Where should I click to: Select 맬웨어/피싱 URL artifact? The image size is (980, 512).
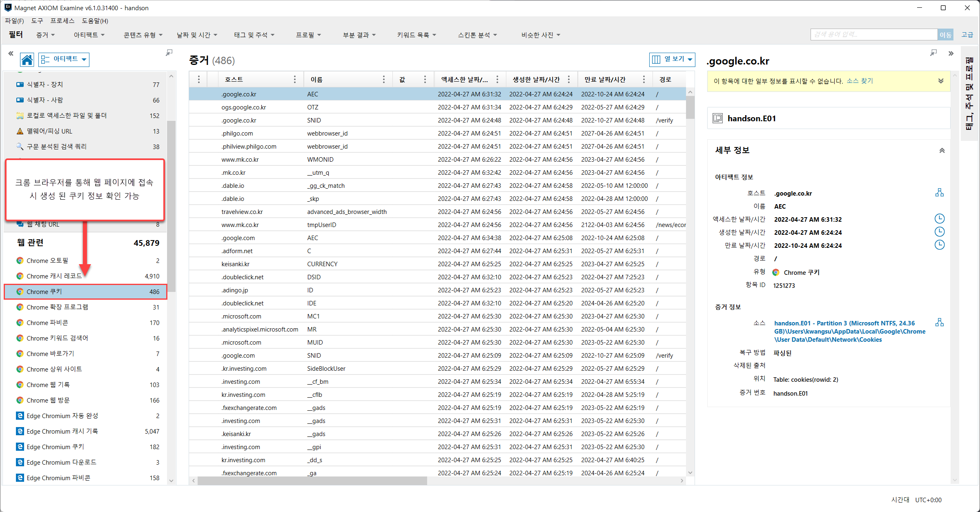pos(85,131)
